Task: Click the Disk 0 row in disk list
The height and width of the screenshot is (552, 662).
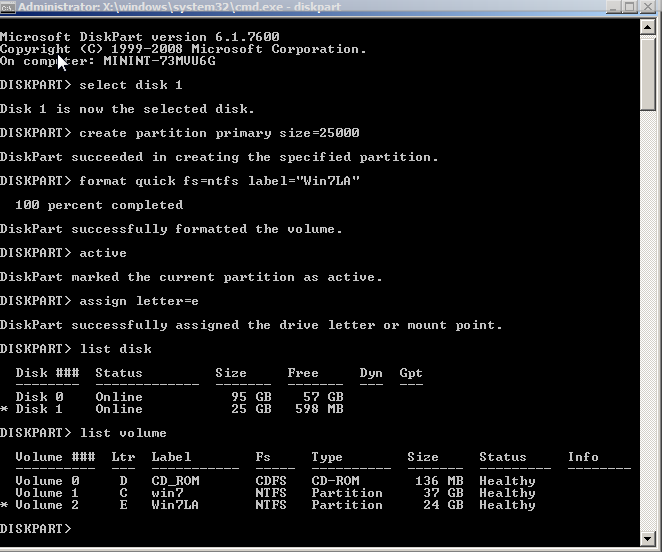Action: pos(180,397)
